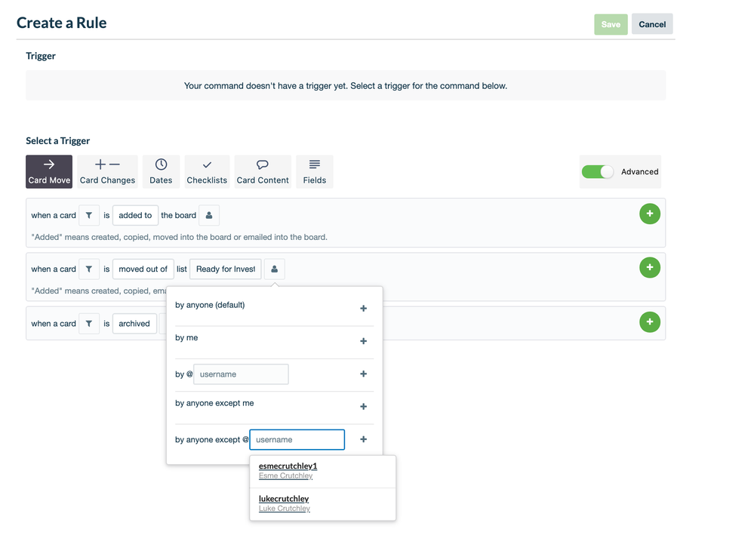The width and height of the screenshot is (754, 560).
Task: Click the plus next to 'by anyone (default)'
Action: [x=364, y=309]
